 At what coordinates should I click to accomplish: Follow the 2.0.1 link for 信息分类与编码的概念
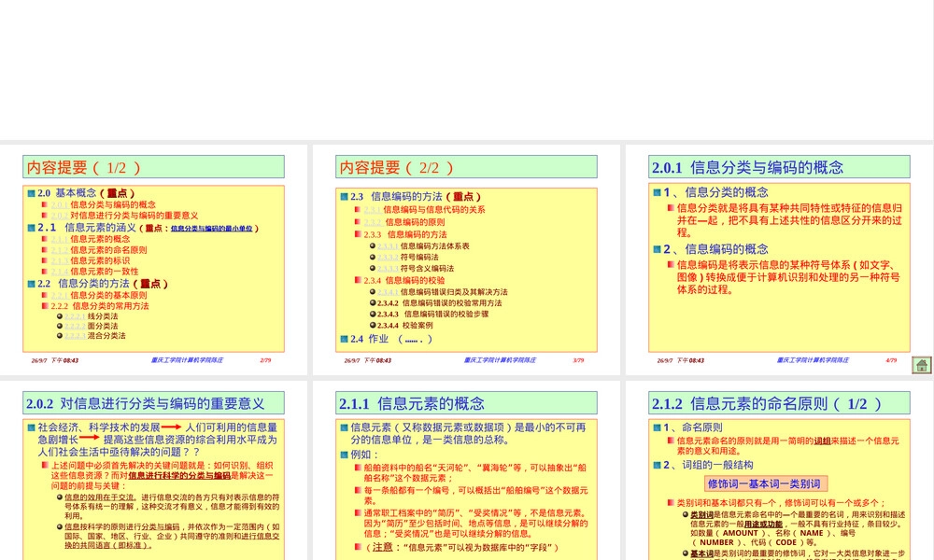click(60, 204)
